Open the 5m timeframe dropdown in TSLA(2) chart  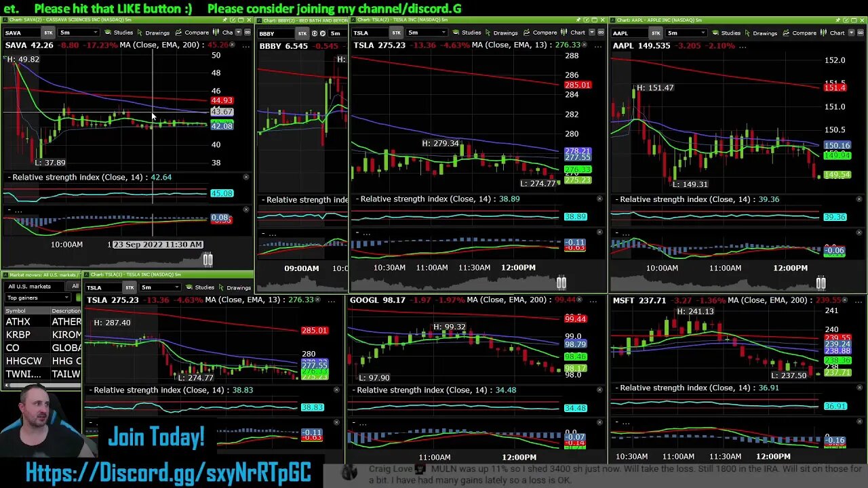[427, 33]
